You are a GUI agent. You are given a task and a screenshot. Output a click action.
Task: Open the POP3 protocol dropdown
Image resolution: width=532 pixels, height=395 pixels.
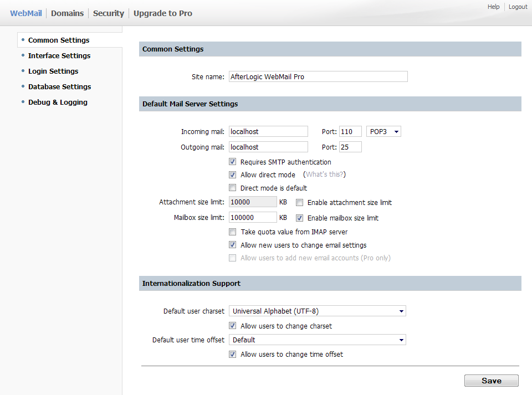[383, 132]
